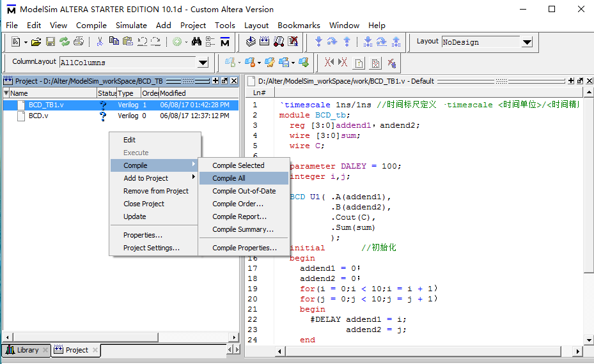594x364 pixels.
Task: Click the blue icon with pencil in second toolbar
Action: [x=270, y=63]
